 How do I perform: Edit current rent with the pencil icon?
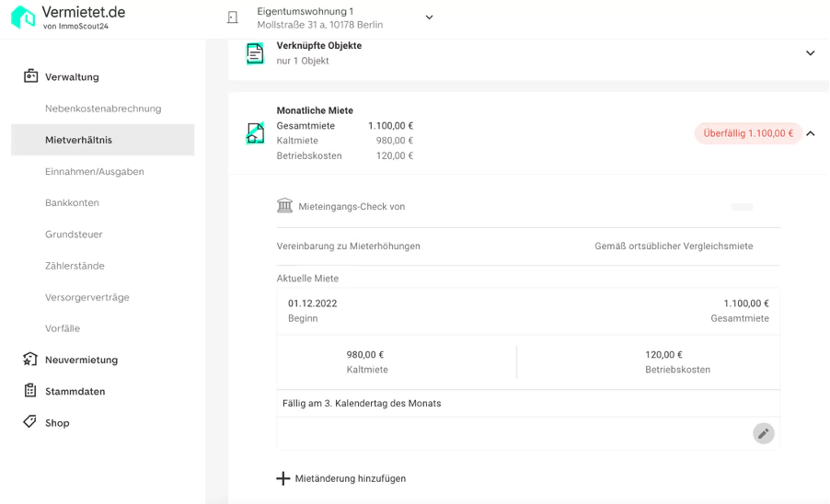pyautogui.click(x=763, y=433)
